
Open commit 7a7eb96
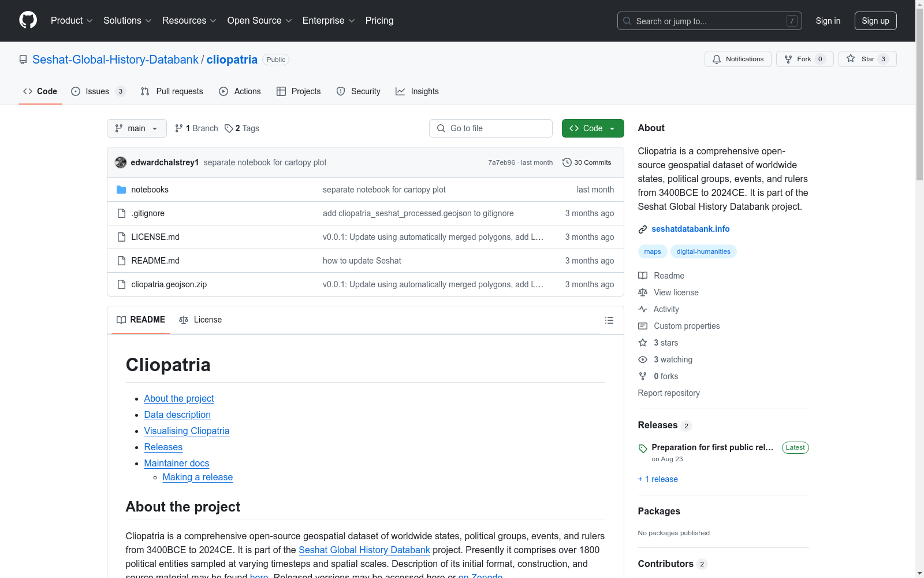501,162
